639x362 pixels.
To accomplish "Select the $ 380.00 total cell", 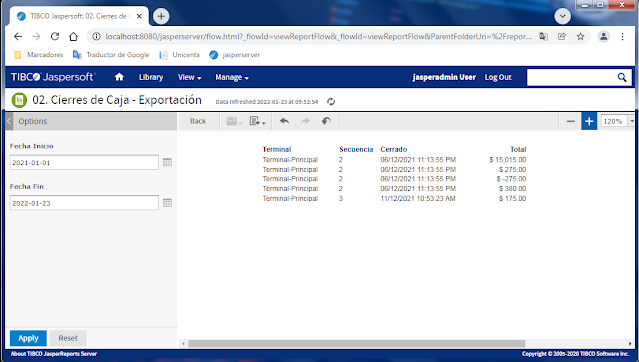I will click(512, 189).
